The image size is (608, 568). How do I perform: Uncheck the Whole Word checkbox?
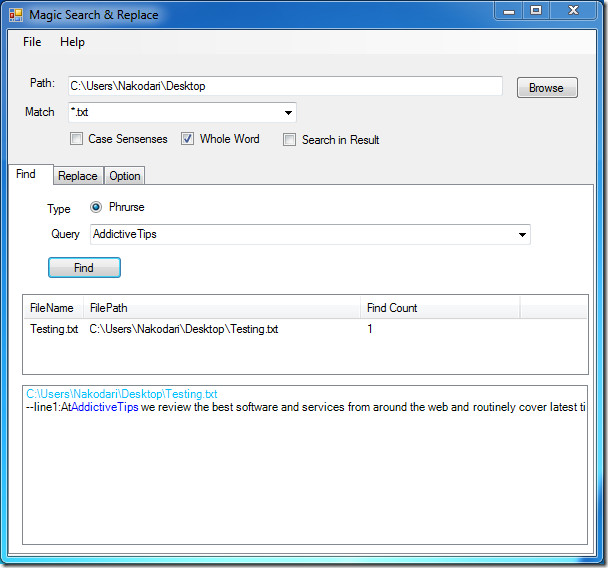click(x=187, y=139)
